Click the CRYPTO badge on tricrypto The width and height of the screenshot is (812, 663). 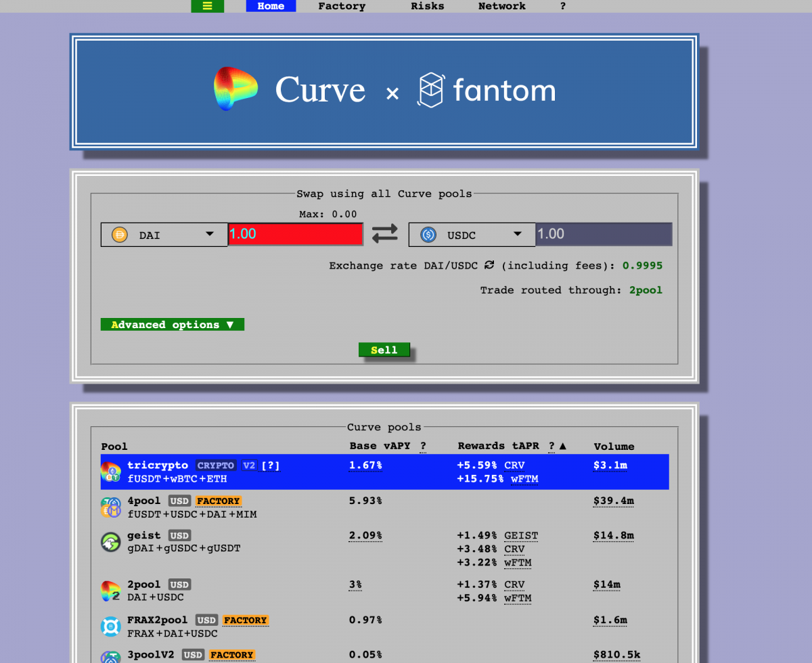click(216, 465)
